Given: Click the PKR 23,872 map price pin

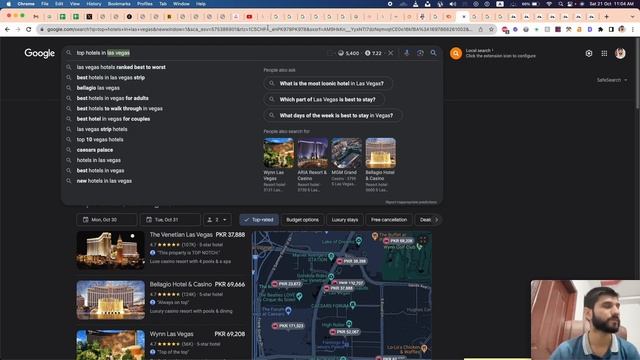Looking at the screenshot, I should (287, 284).
